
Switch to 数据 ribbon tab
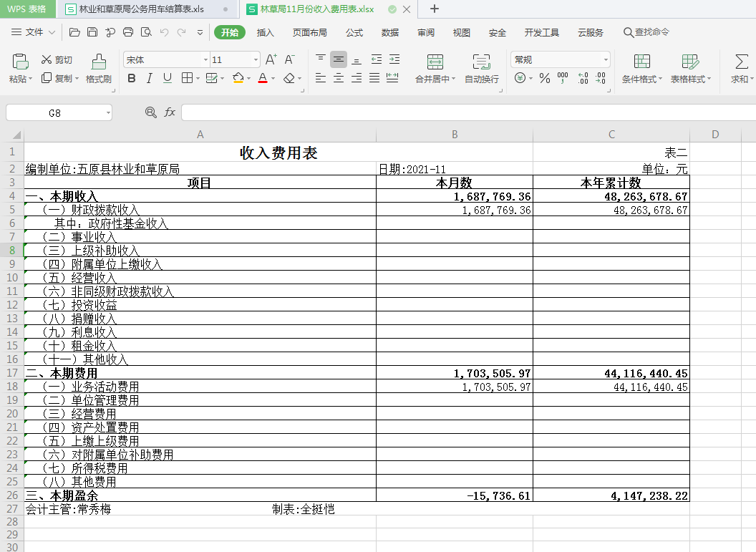click(x=390, y=32)
